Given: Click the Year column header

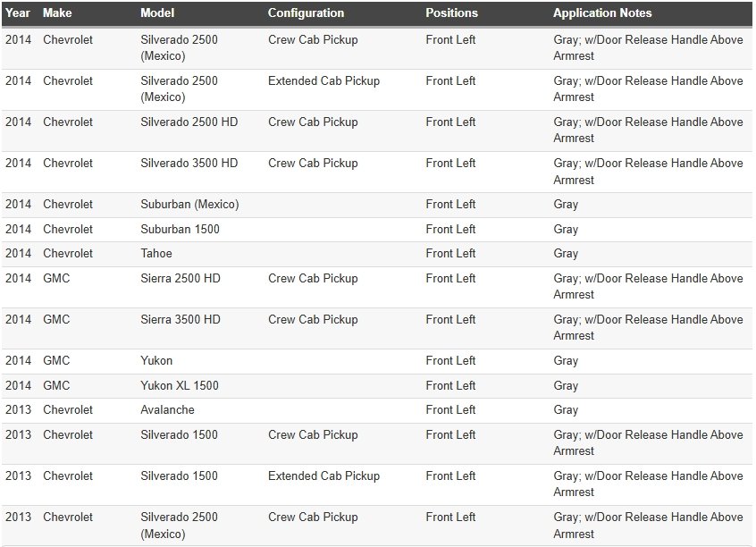Looking at the screenshot, I should (x=17, y=13).
